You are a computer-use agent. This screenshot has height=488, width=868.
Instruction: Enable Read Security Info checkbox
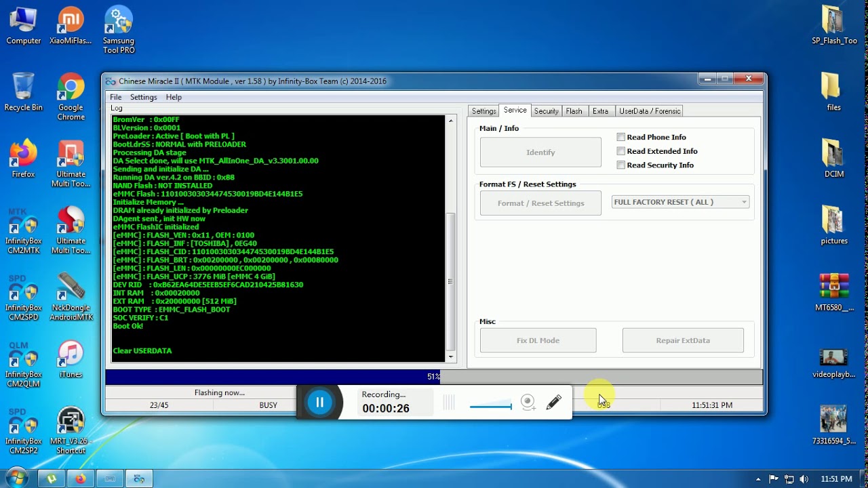(620, 165)
